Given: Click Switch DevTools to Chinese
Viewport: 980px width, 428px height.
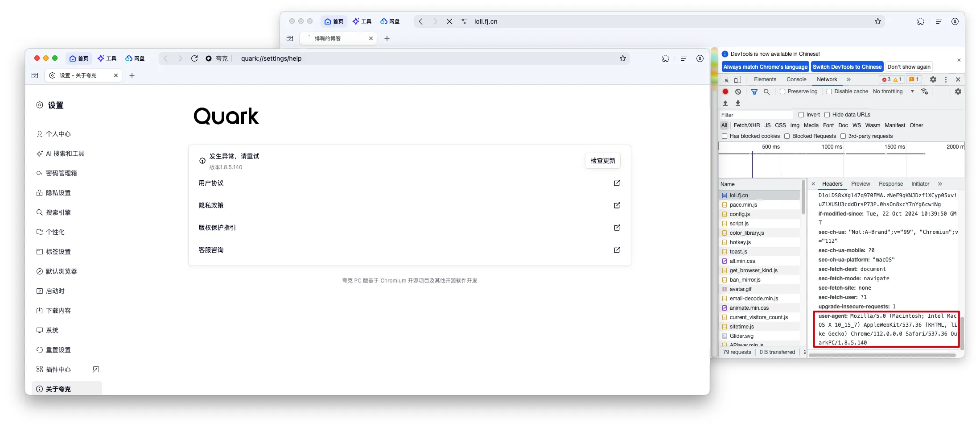Looking at the screenshot, I should point(847,67).
